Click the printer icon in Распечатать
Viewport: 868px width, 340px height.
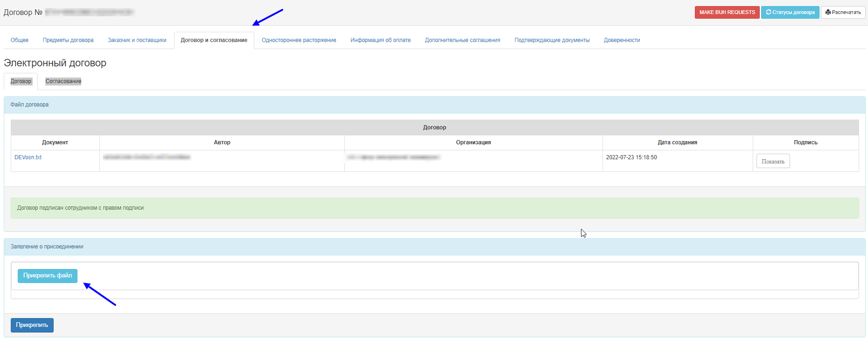pyautogui.click(x=828, y=12)
